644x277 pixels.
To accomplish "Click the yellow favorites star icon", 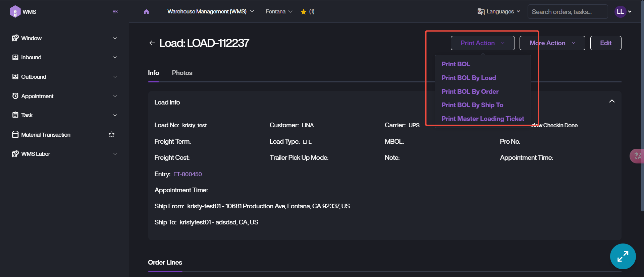I will pyautogui.click(x=304, y=12).
